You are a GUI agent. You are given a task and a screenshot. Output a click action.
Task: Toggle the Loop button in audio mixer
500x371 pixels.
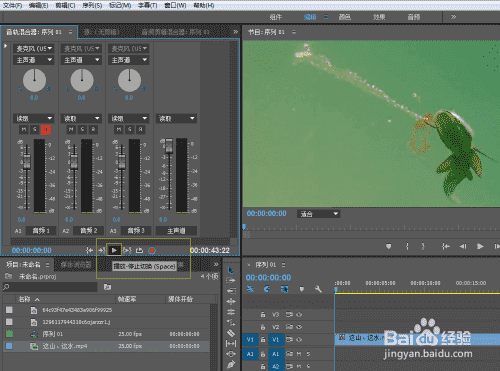pyautogui.click(x=139, y=250)
